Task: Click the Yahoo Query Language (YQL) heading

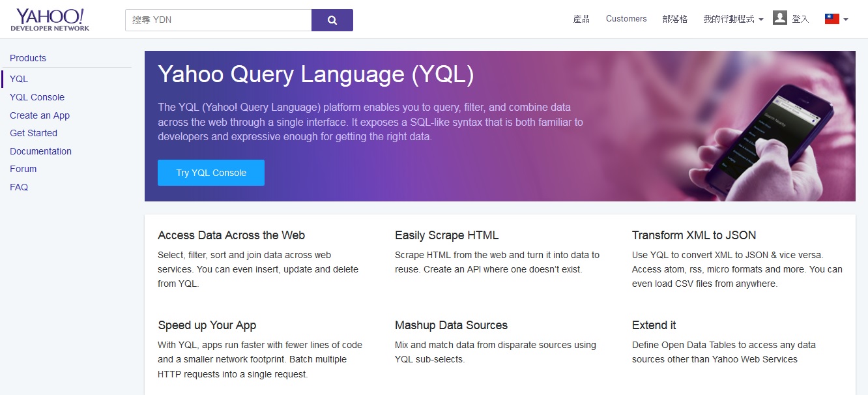Action: [316, 74]
